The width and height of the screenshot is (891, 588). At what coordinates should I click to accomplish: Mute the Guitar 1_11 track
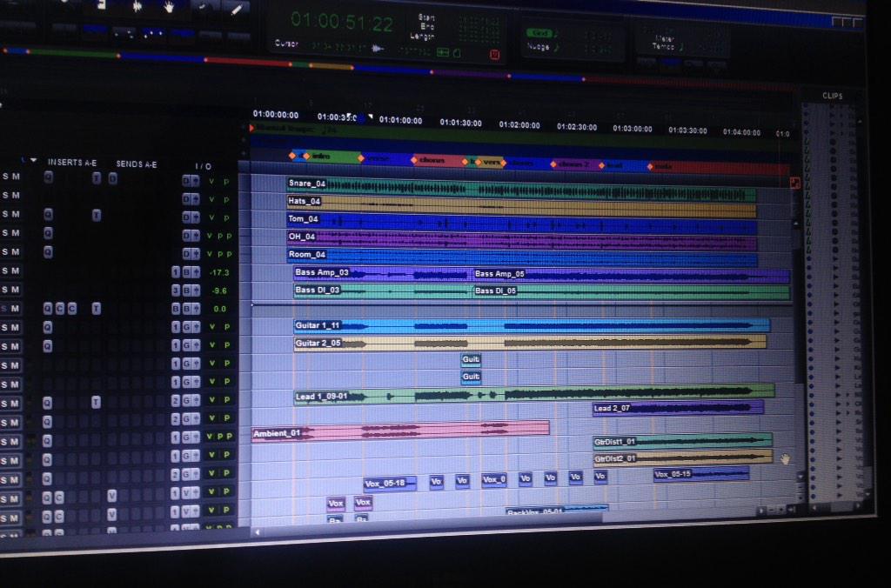17,327
